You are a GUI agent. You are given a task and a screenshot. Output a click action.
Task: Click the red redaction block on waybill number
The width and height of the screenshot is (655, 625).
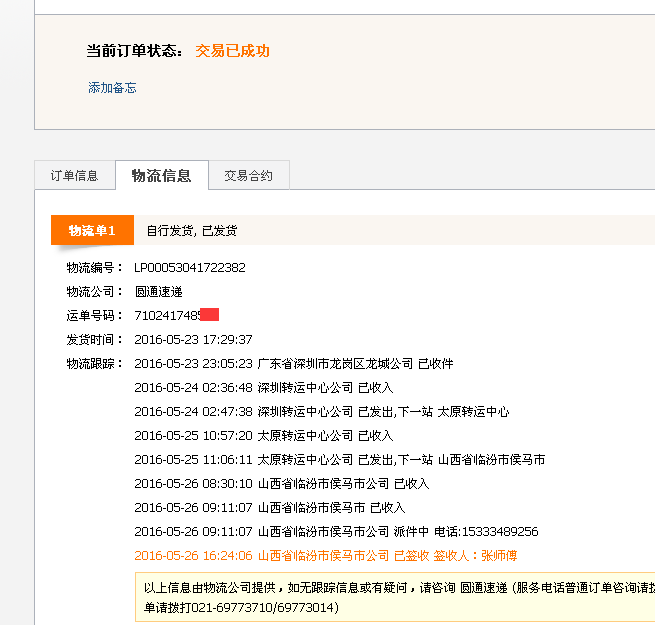coord(209,316)
